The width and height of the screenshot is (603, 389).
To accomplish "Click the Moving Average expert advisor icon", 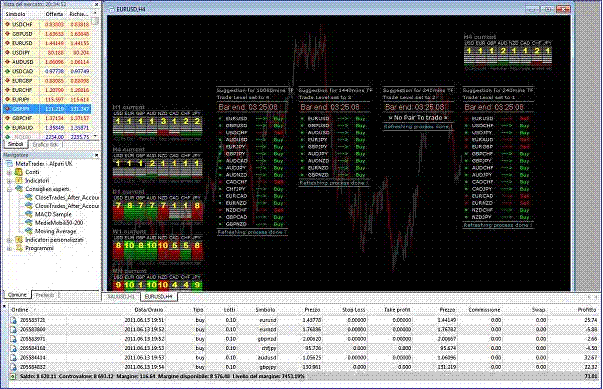I will (28, 231).
